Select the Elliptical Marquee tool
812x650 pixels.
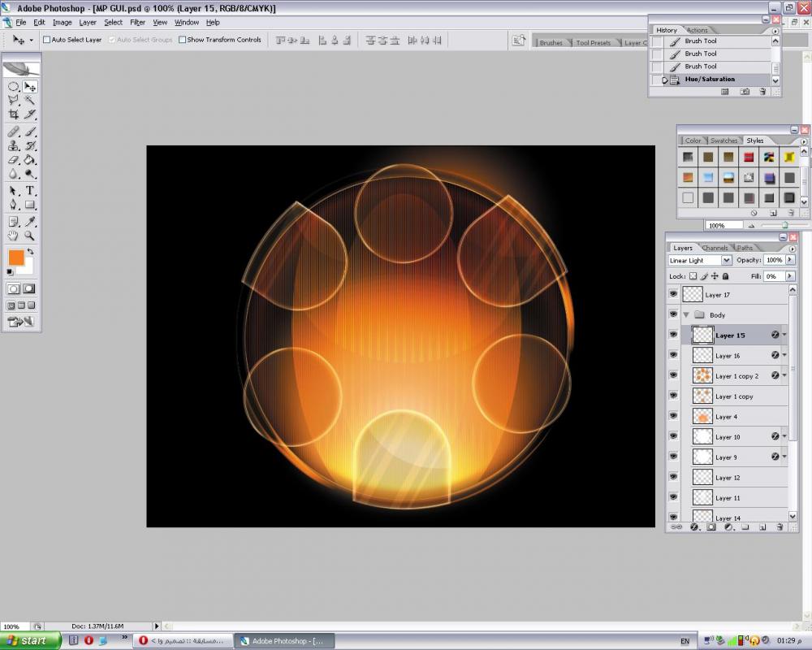click(x=14, y=87)
